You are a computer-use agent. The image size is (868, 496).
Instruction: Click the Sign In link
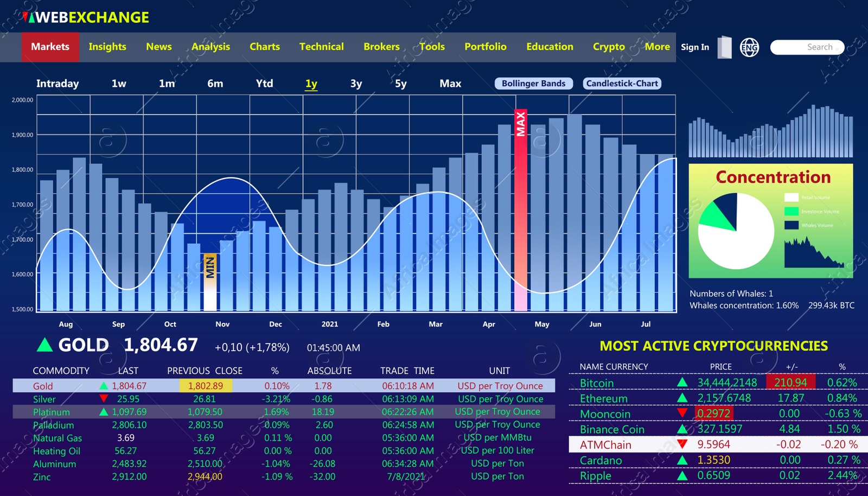(695, 47)
